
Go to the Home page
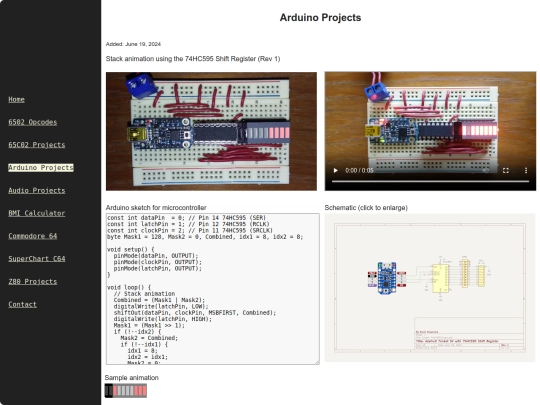point(17,100)
